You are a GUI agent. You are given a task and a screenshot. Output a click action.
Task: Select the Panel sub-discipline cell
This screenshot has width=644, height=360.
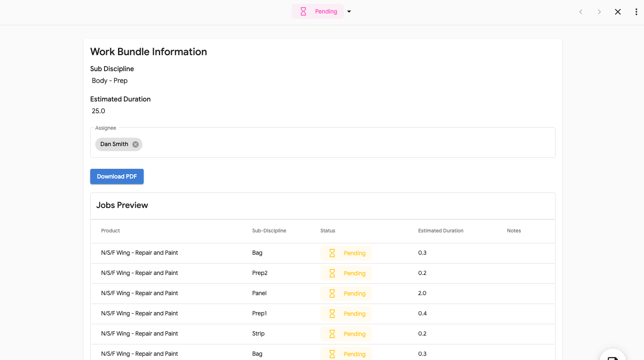coord(259,293)
